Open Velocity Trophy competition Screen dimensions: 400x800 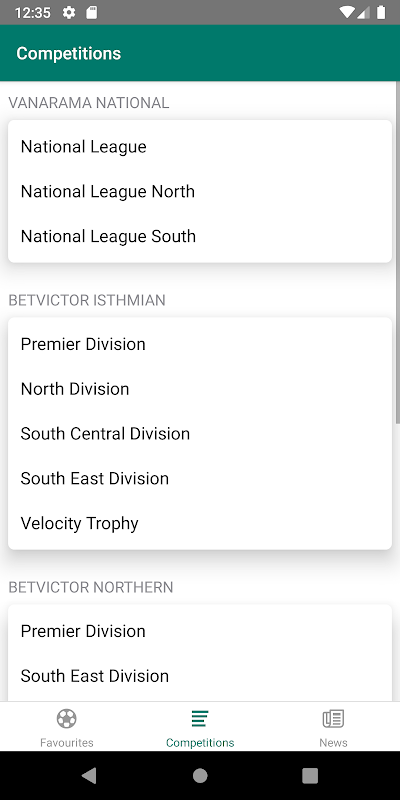click(200, 523)
